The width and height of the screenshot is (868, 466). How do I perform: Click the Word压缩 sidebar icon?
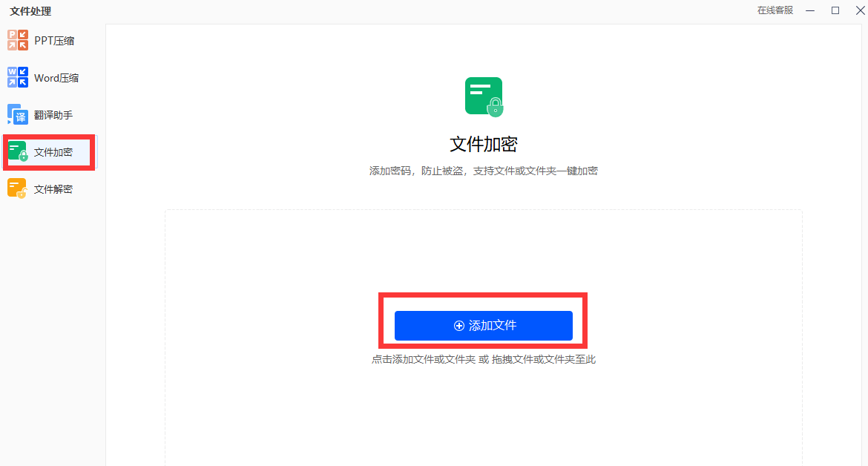pos(18,77)
